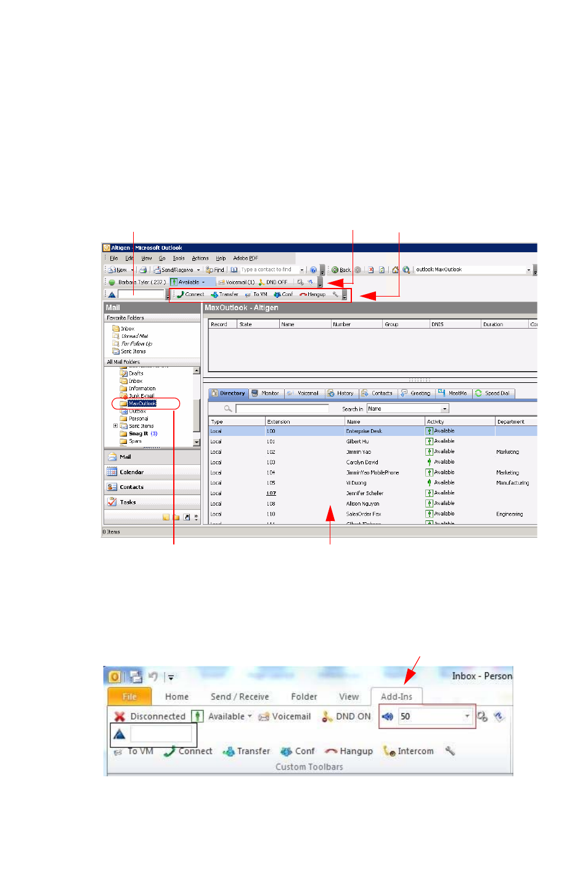588x870 pixels.
Task: Open the Adobe PDF menu
Action: 245,258
